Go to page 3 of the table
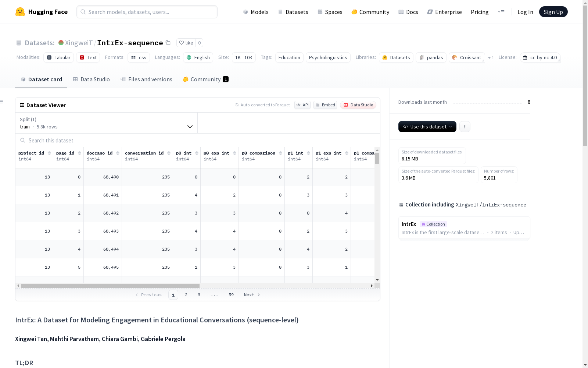Screen dimensions: 588x368 click(199, 295)
